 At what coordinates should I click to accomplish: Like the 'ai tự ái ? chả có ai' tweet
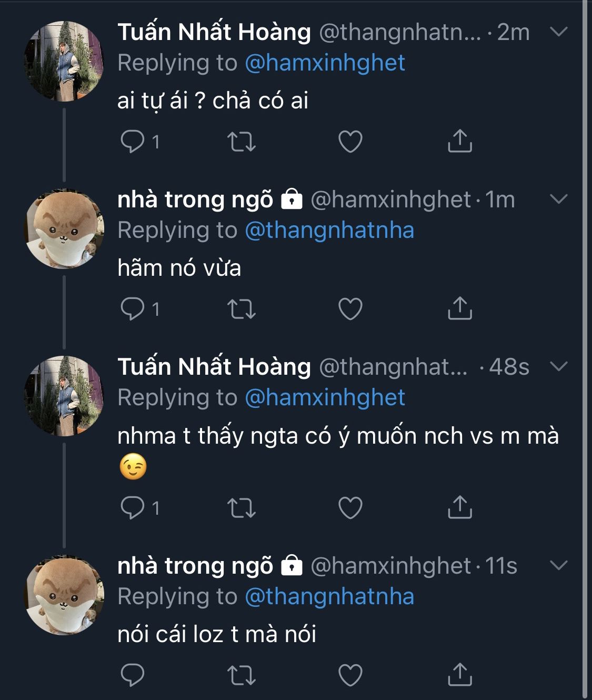pos(350,142)
